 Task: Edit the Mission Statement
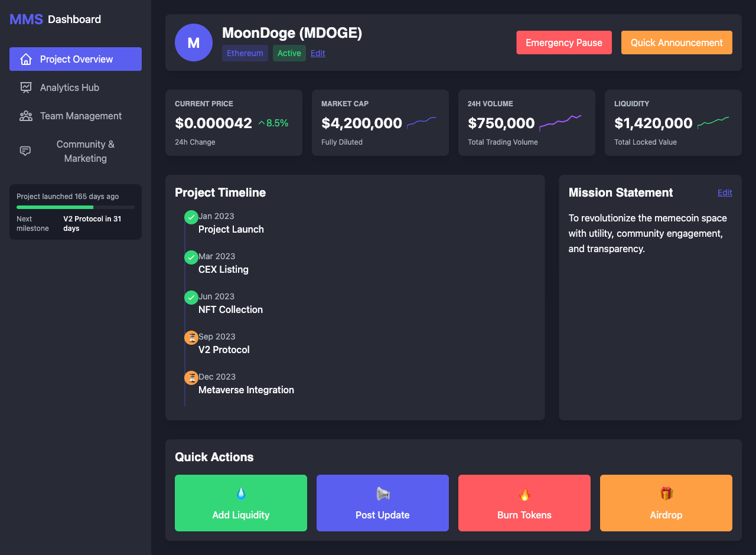pyautogui.click(x=725, y=192)
